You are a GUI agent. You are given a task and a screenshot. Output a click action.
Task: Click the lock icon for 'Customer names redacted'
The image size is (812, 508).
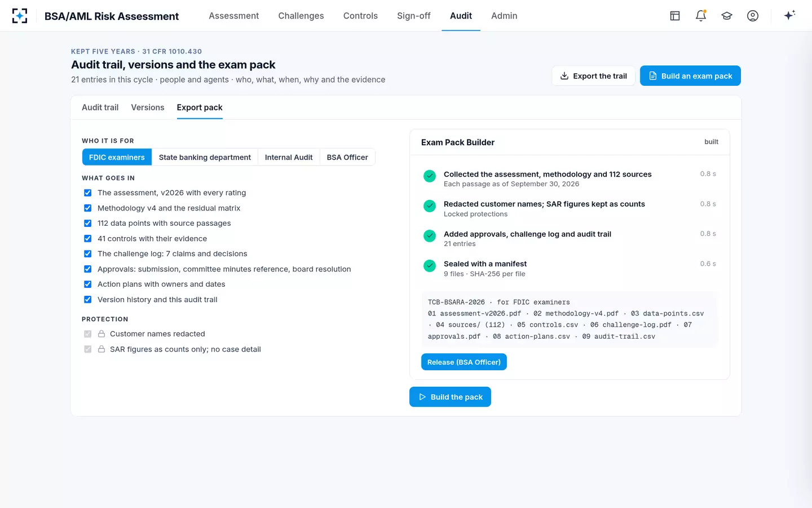[101, 334]
